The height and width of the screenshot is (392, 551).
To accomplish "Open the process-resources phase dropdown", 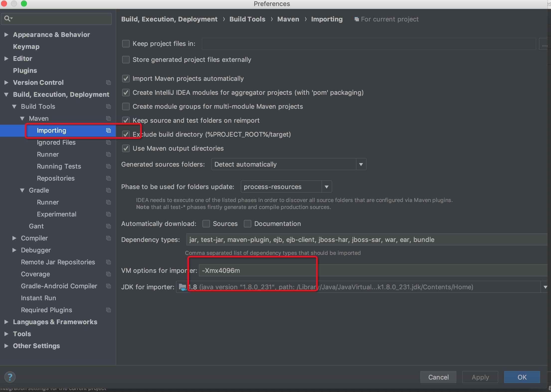I will (326, 187).
